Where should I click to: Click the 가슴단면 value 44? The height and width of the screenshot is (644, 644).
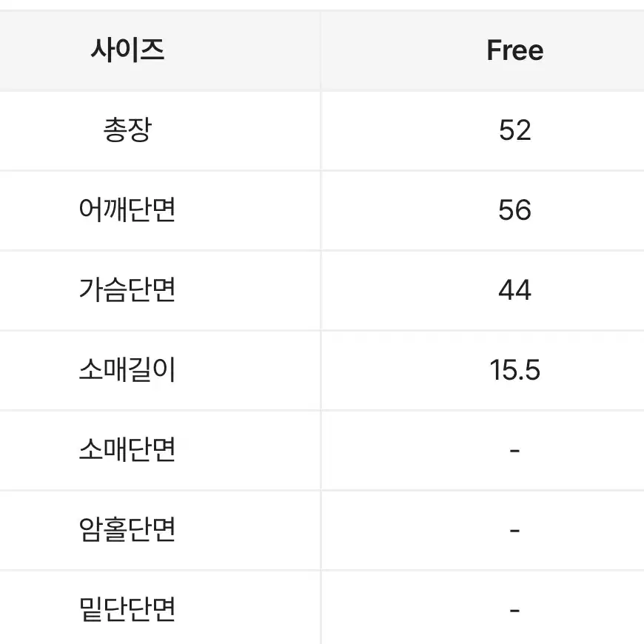[515, 289]
